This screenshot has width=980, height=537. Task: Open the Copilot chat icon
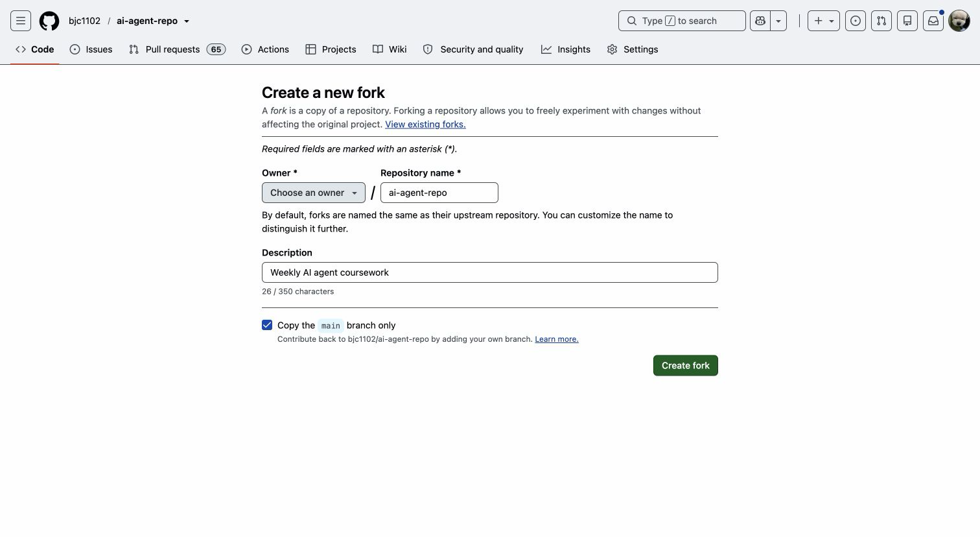760,21
